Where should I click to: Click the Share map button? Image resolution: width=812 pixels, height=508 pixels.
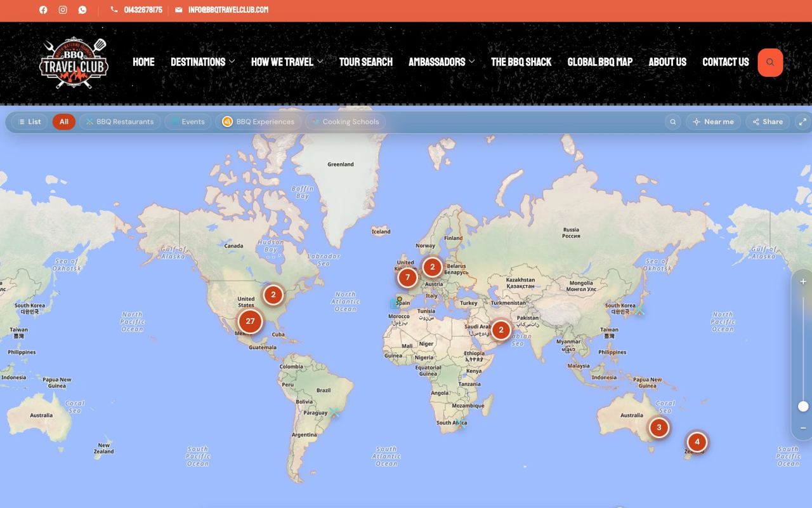click(768, 122)
